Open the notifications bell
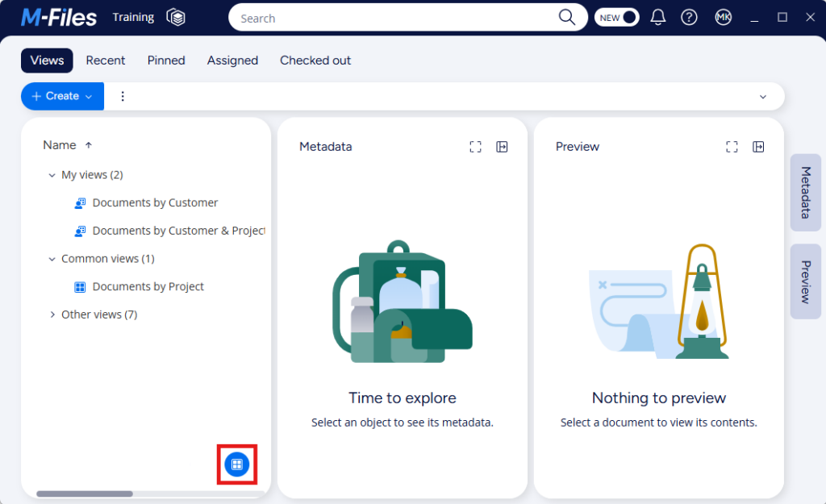Image resolution: width=826 pixels, height=504 pixels. (658, 17)
